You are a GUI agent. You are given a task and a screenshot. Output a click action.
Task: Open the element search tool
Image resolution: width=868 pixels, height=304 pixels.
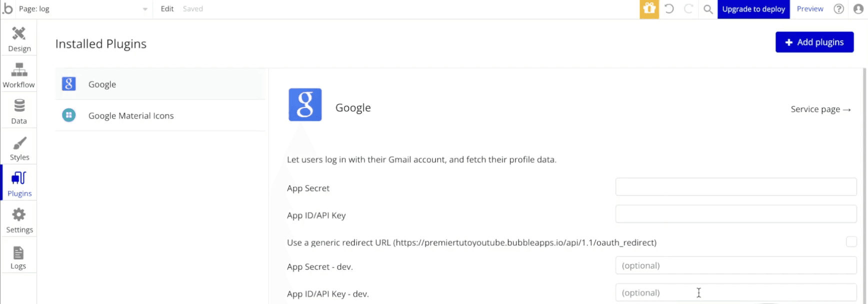click(707, 8)
